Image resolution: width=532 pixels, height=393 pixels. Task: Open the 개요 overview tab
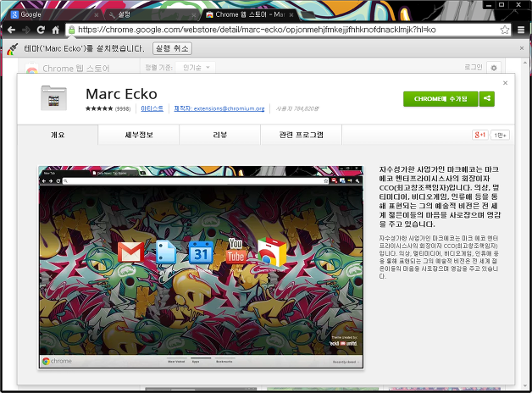[58, 135]
